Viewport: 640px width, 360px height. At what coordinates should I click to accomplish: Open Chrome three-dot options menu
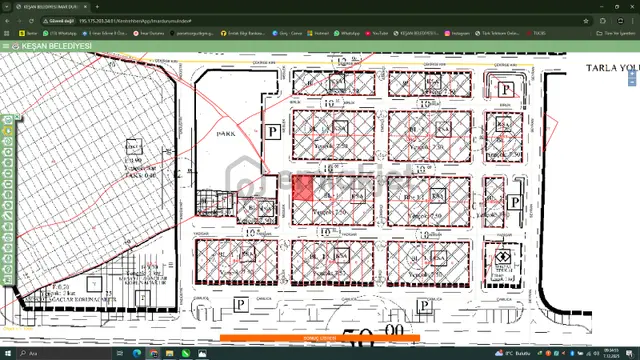pyautogui.click(x=634, y=21)
